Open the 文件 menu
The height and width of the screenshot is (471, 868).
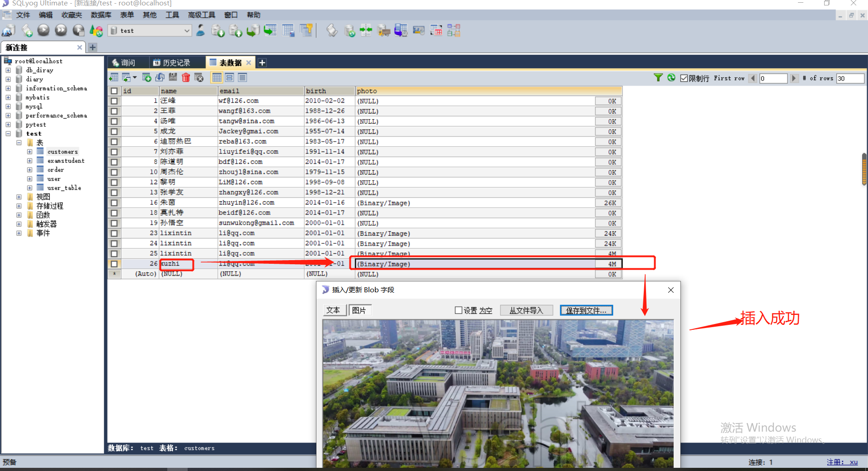click(23, 15)
